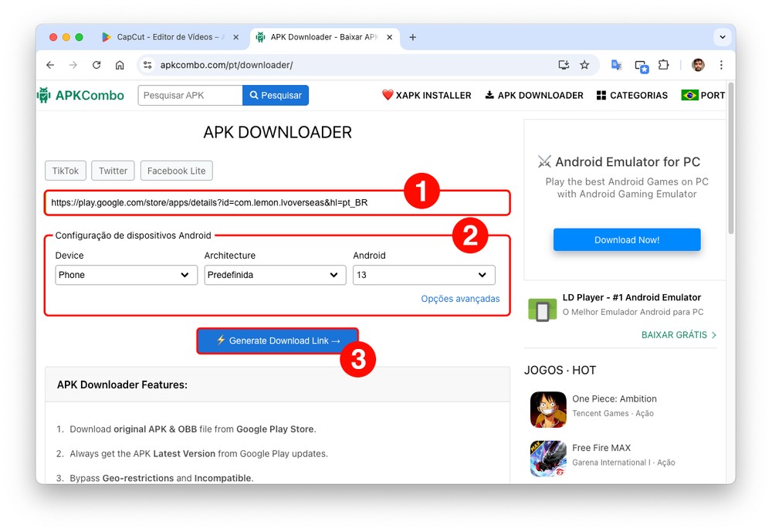Click the screen capture extension icon
The width and height of the screenshot is (772, 532).
[x=642, y=66]
